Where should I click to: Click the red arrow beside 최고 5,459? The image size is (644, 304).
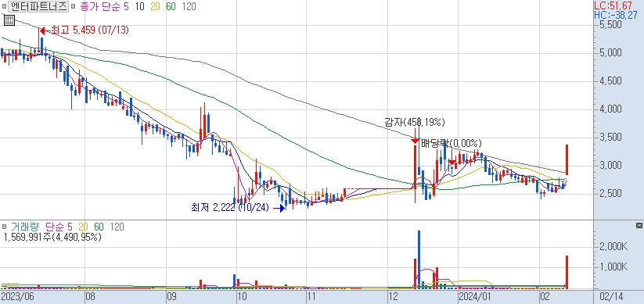tap(45, 30)
